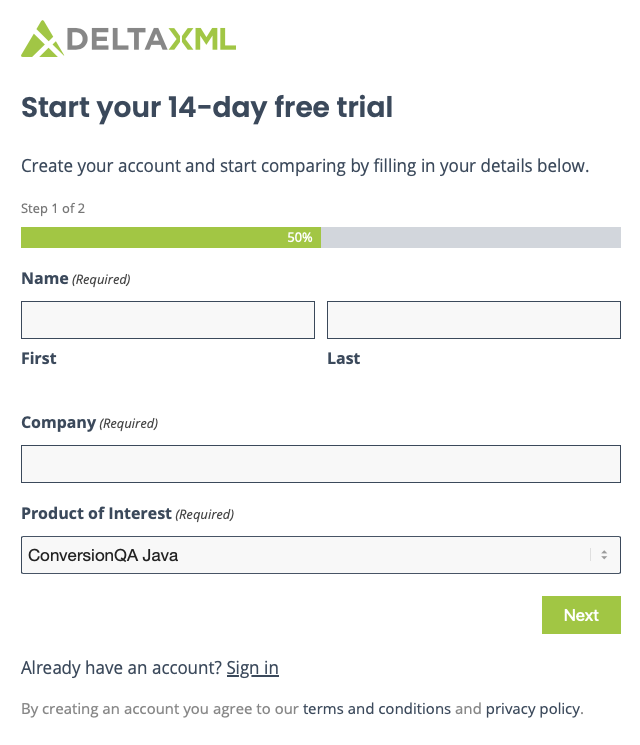The image size is (640, 745).
Task: Click the "First" sub-label under name field
Action: click(39, 358)
